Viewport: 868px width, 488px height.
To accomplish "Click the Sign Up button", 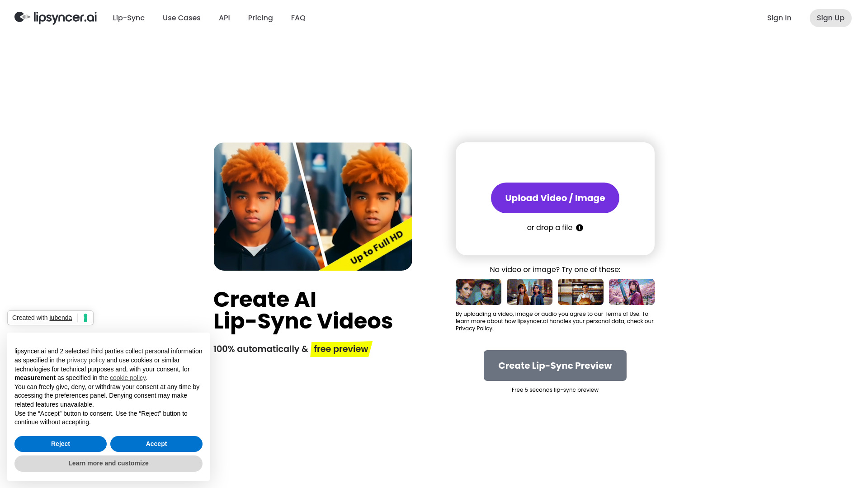I will (x=830, y=18).
